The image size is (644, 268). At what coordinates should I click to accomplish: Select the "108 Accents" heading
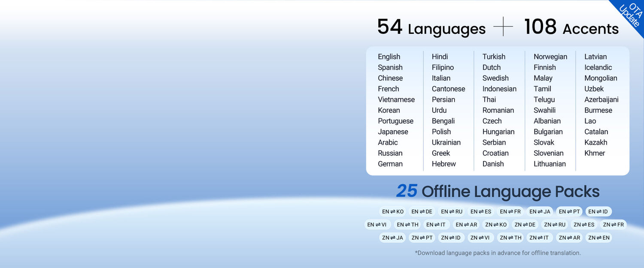coord(571,27)
